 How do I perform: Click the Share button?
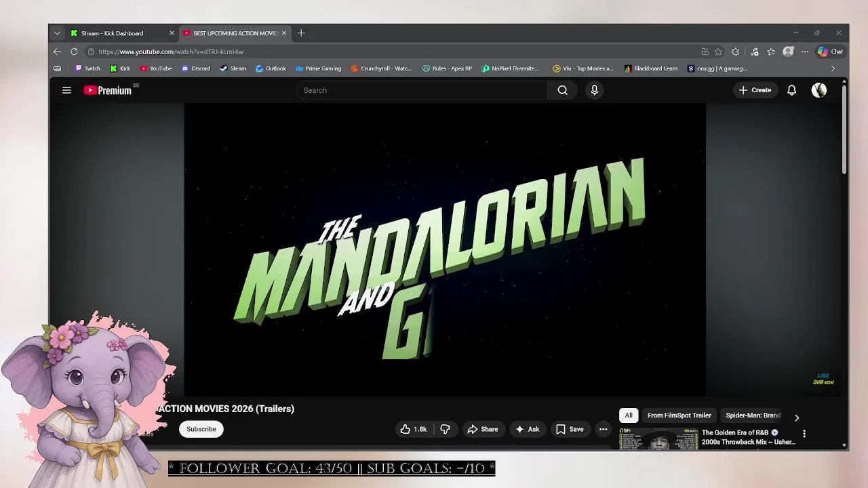coord(482,429)
